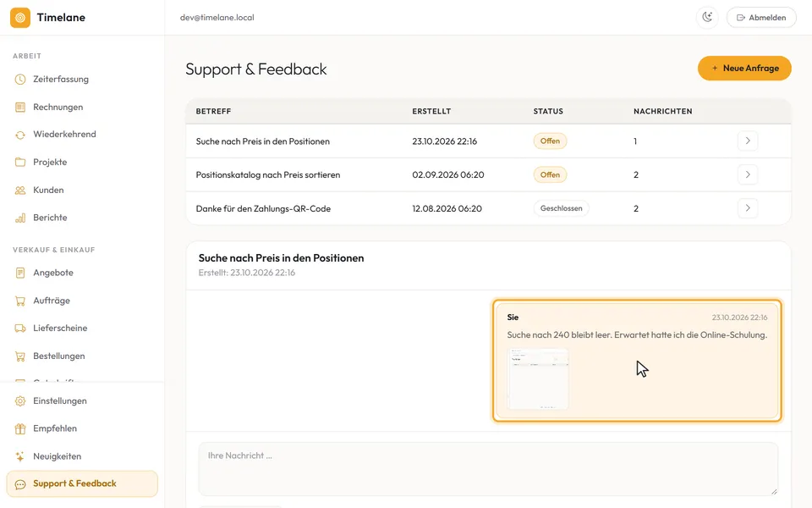Click the Einstellungen gear icon
Viewport: 812px width, 508px height.
(20, 401)
